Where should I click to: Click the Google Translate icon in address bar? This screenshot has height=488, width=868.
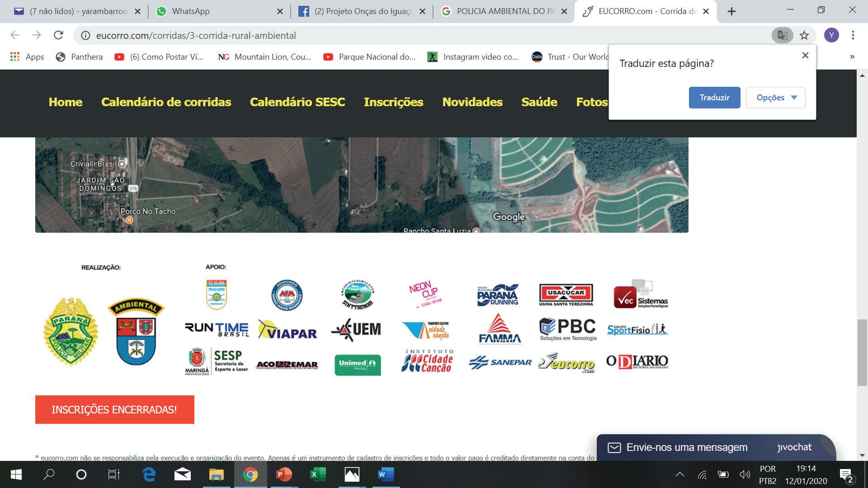pyautogui.click(x=782, y=35)
